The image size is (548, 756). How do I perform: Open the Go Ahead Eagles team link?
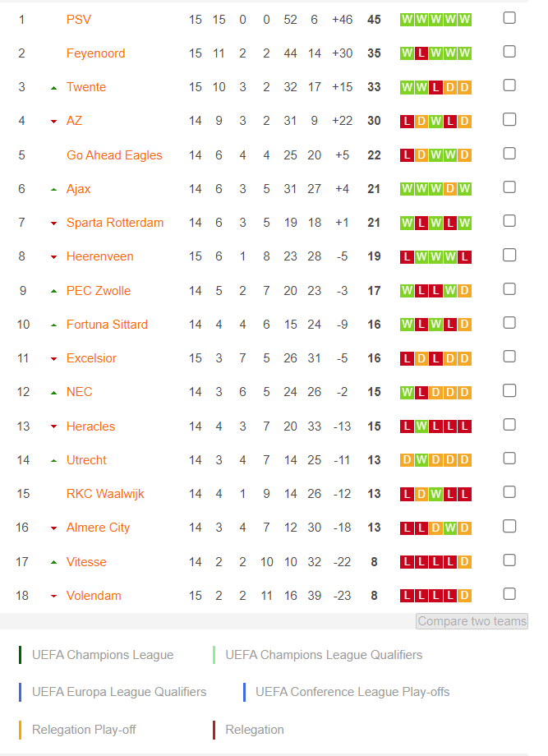pyautogui.click(x=114, y=155)
